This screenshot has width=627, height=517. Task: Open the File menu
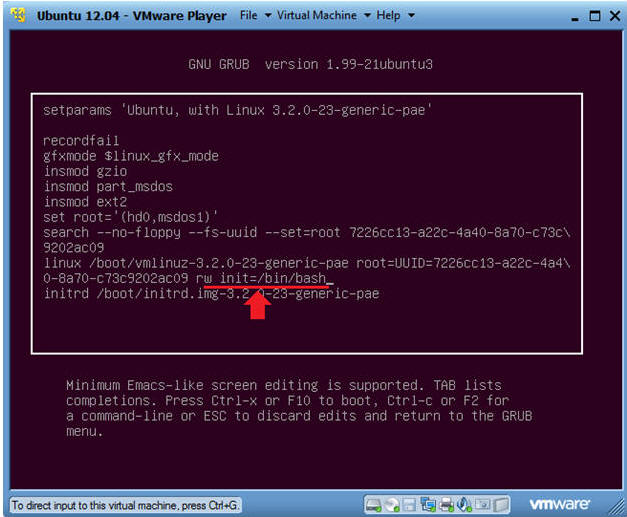point(248,15)
